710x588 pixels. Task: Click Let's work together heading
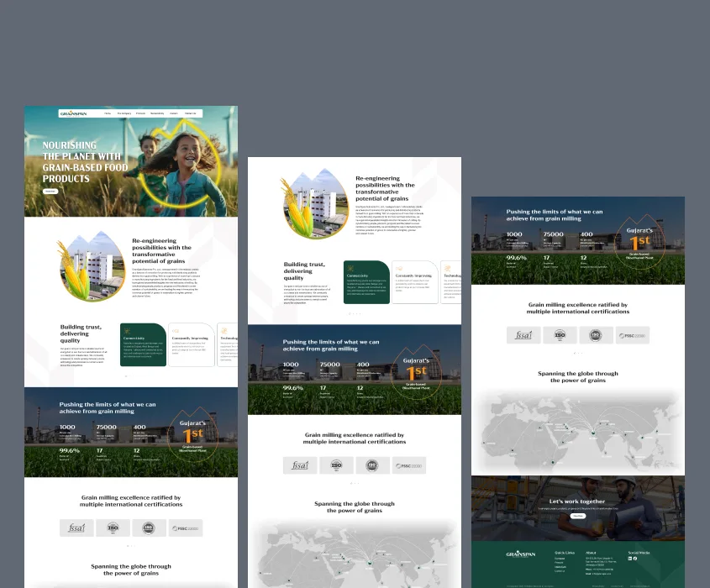pos(577,501)
